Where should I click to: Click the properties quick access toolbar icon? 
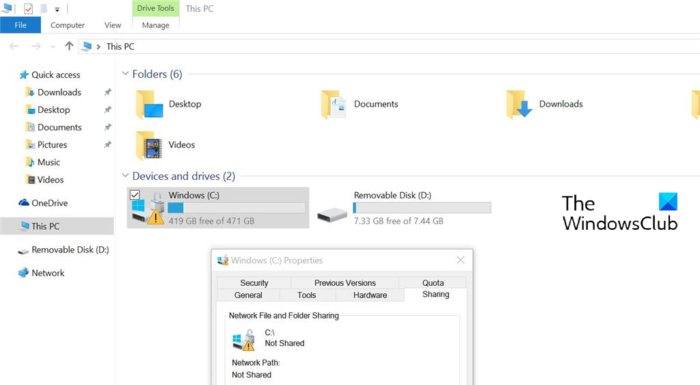tap(28, 8)
